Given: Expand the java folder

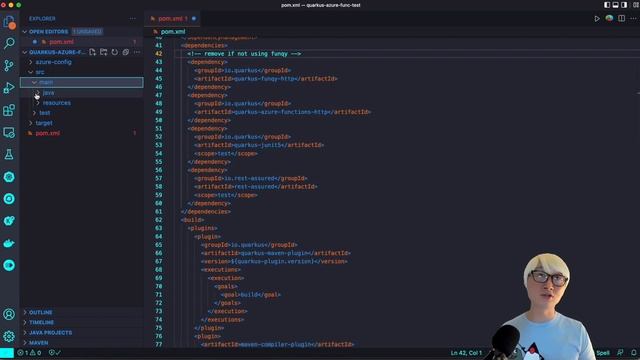Looking at the screenshot, I should [38, 93].
